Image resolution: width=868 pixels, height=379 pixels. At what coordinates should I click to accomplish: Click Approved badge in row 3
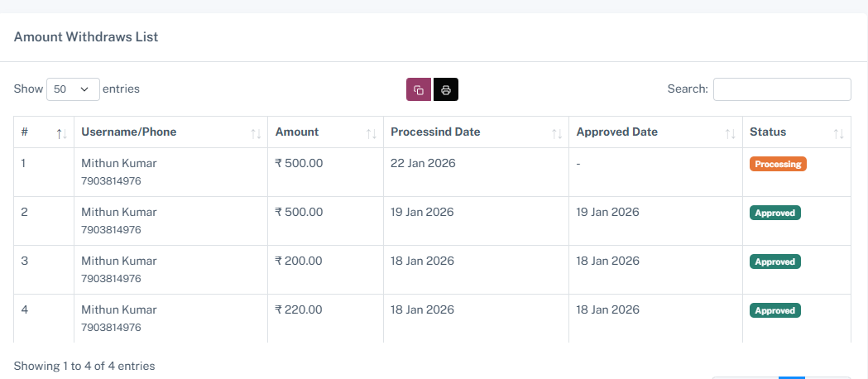[775, 261]
